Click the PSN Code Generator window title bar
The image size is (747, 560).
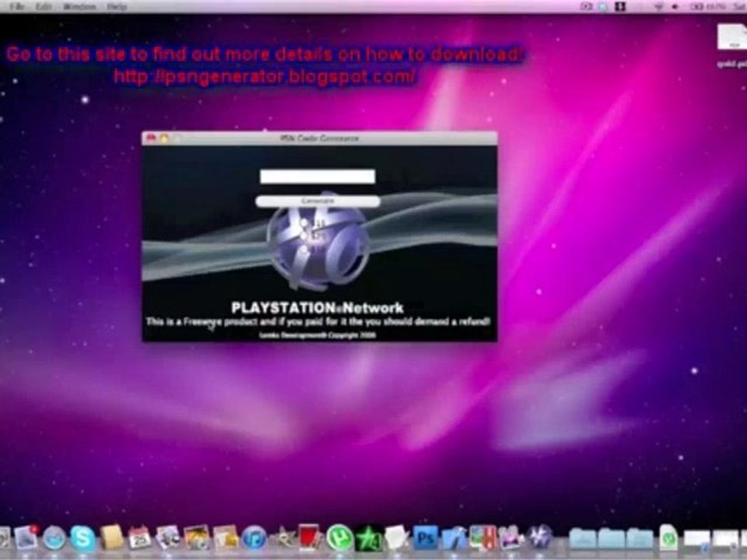tap(319, 138)
